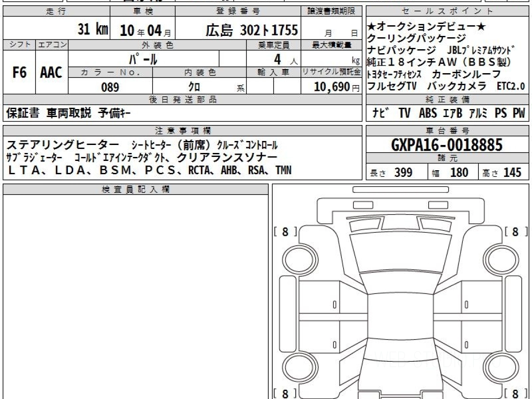This screenshot has width=532, height=399.
Task: Select クリアランスソナー note
Action: click(227, 157)
